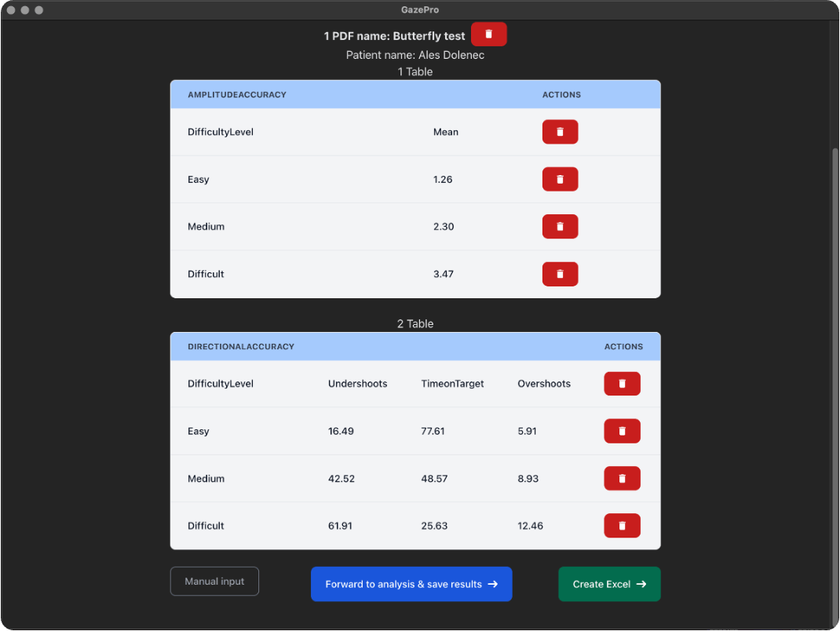840x631 pixels.
Task: Click the Mean value 2.30
Action: tap(444, 227)
